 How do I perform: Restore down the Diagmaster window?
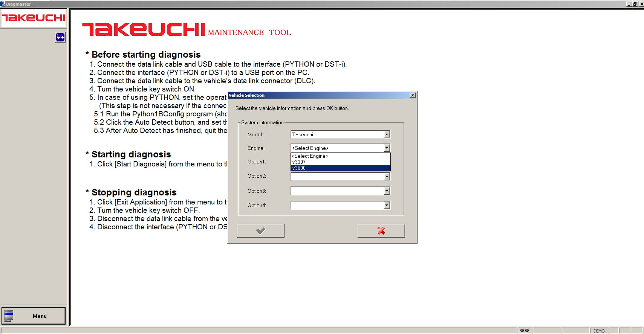coord(635,4)
